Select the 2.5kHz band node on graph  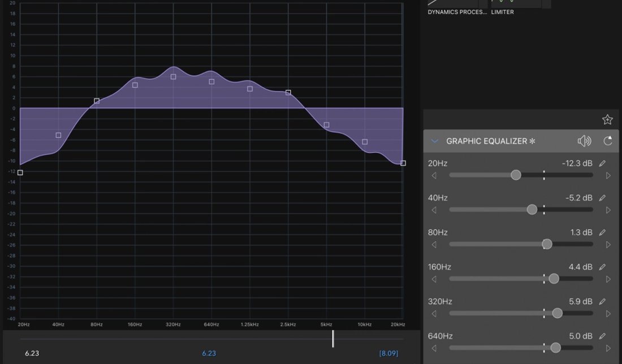288,93
